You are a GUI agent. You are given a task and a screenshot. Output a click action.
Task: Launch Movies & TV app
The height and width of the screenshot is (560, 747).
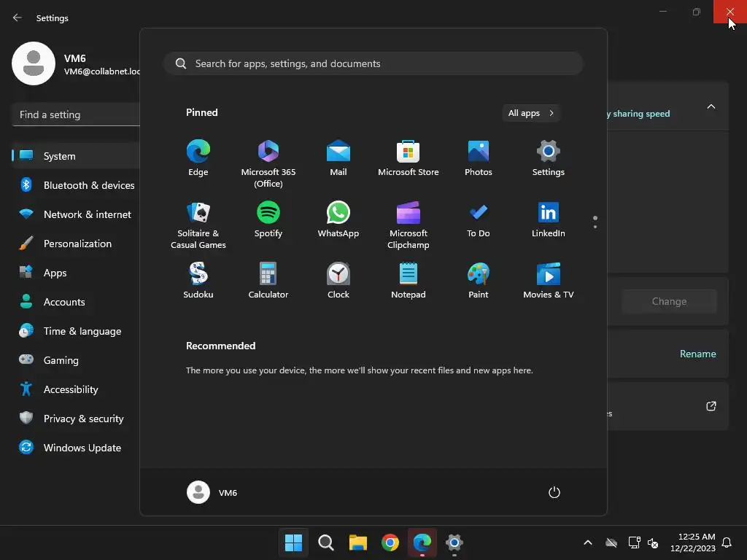click(x=549, y=281)
